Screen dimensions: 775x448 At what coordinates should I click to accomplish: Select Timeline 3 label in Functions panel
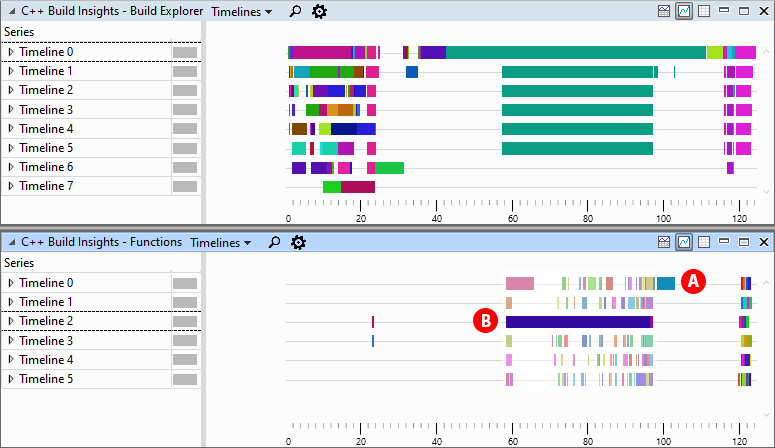coord(46,340)
